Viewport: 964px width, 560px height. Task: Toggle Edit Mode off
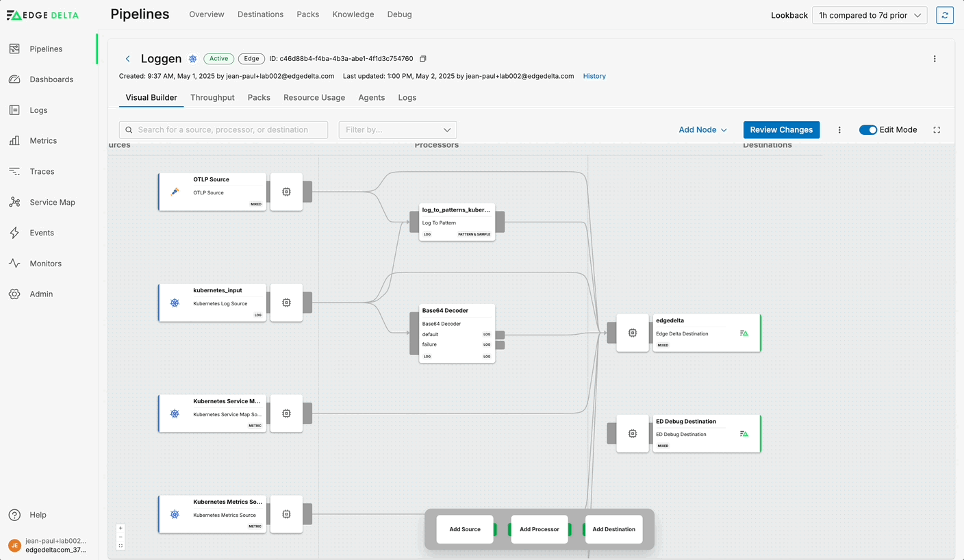[x=868, y=129]
